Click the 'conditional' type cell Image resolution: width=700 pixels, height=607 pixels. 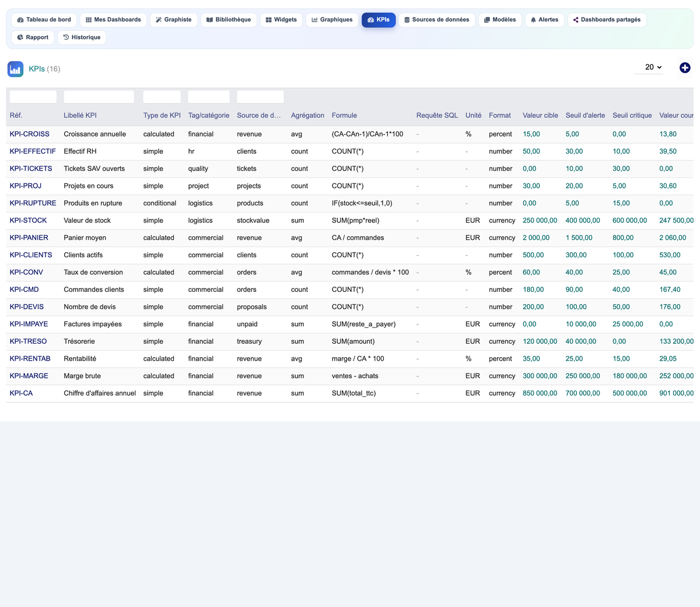(x=160, y=203)
